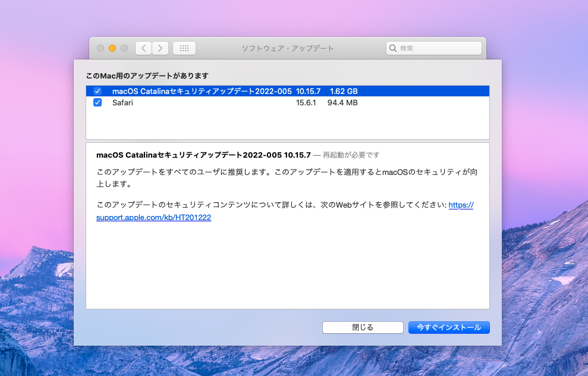
Task: Click the yellow minimize window button
Action: (x=112, y=48)
